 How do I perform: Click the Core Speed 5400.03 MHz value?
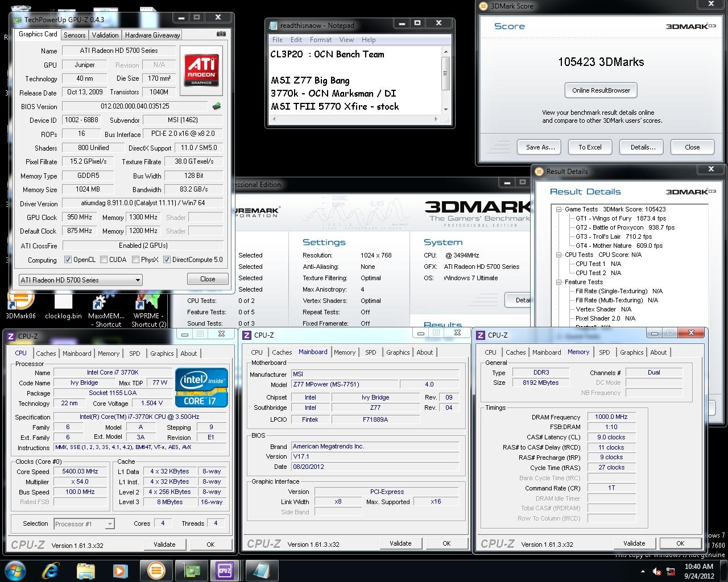pos(80,471)
